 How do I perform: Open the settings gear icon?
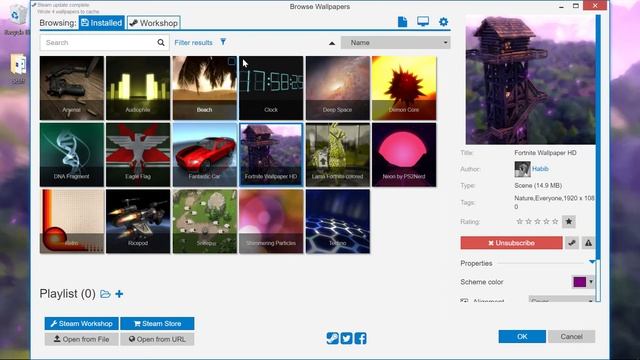tap(443, 22)
